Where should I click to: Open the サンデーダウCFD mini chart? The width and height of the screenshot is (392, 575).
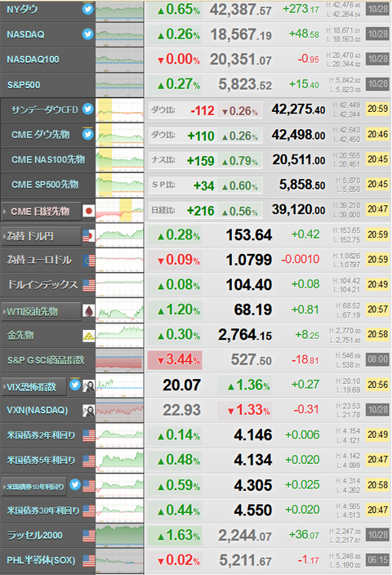[x=119, y=109]
